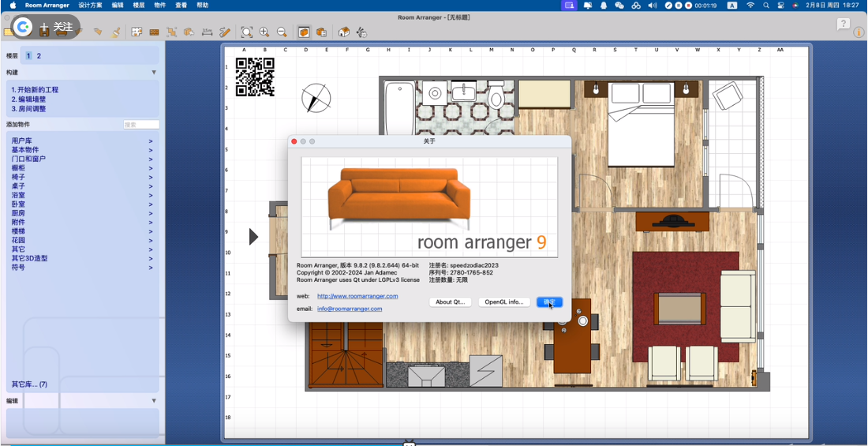
Task: Click the zoom in magnifier icon
Action: point(264,32)
